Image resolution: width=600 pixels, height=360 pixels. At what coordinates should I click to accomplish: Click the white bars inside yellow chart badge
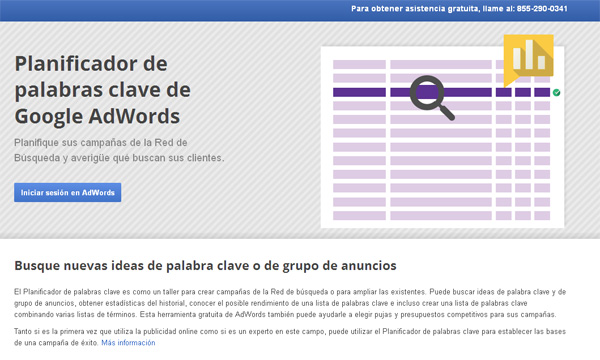click(x=529, y=55)
